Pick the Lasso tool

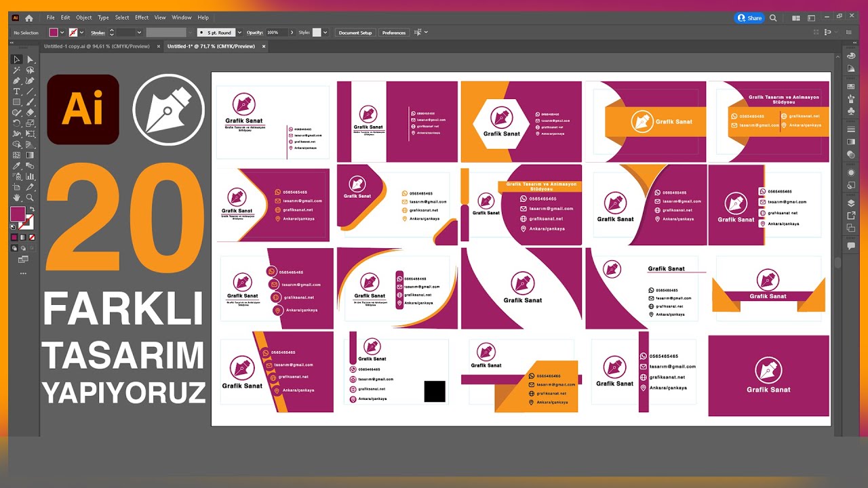click(30, 70)
